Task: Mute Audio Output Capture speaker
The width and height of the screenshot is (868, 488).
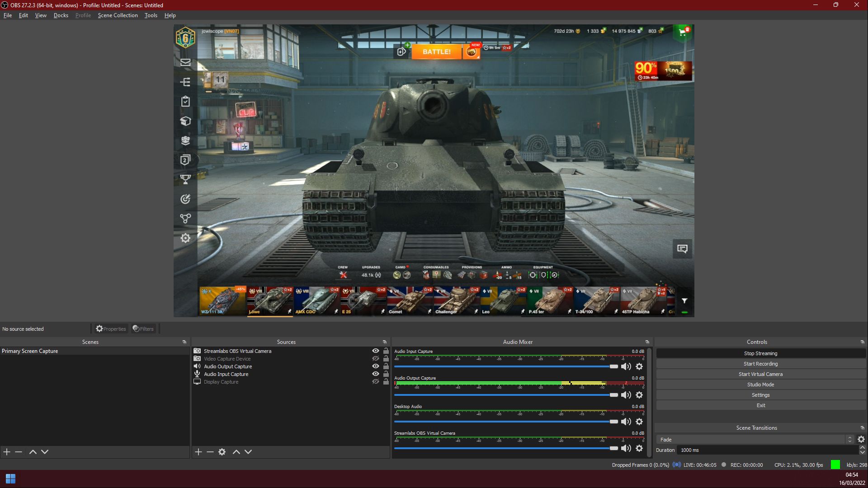Action: coord(626,395)
